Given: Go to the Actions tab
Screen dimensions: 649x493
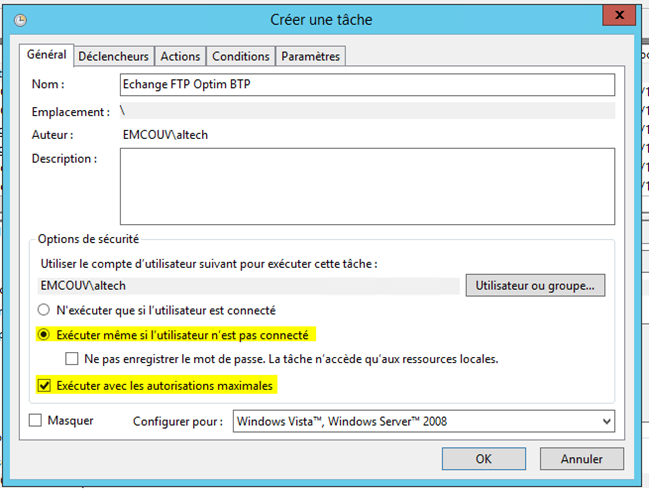Looking at the screenshot, I should pyautogui.click(x=181, y=56).
